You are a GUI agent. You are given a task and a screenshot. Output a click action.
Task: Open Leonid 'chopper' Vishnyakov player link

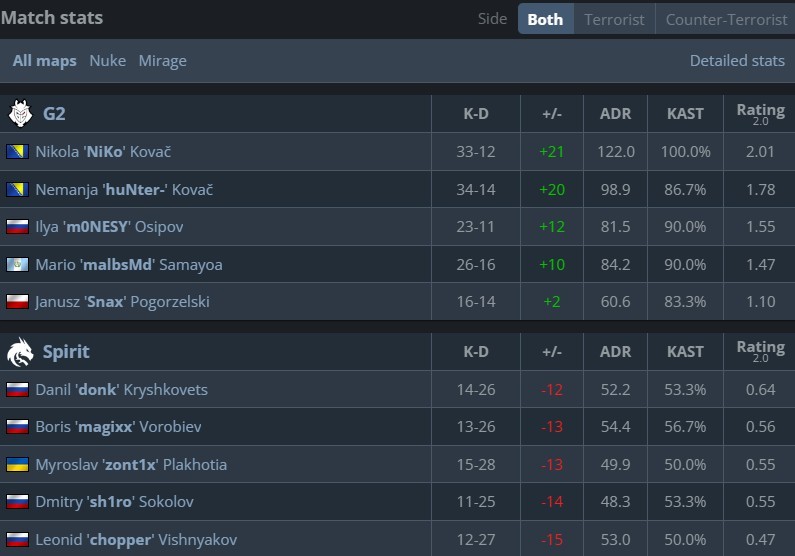(x=135, y=540)
